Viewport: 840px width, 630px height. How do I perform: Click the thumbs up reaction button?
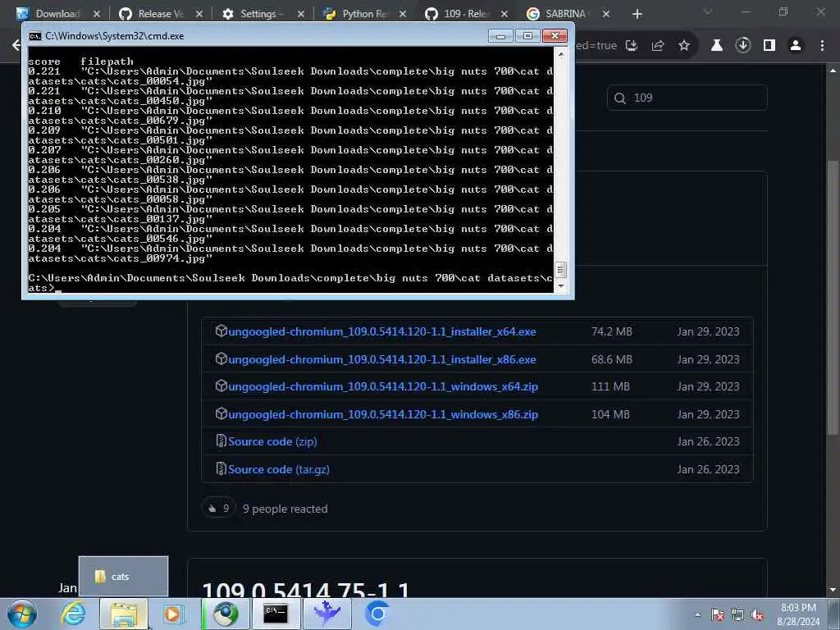[x=218, y=509]
